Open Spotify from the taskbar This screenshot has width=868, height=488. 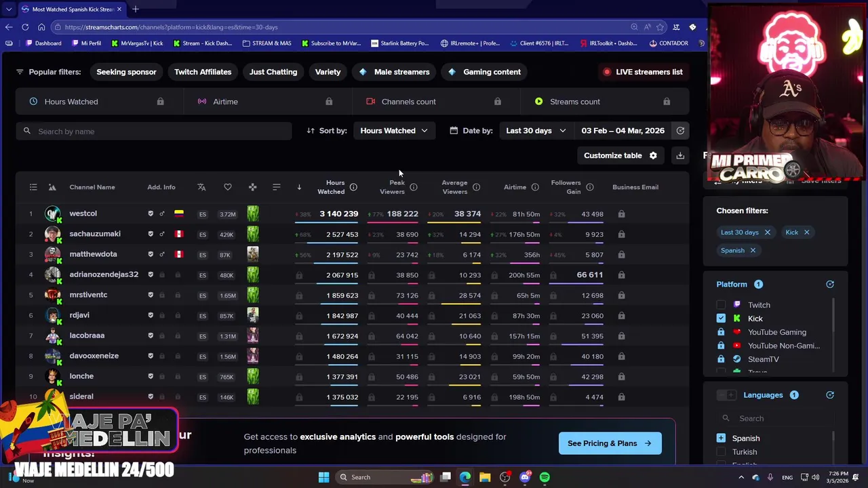[x=545, y=477]
